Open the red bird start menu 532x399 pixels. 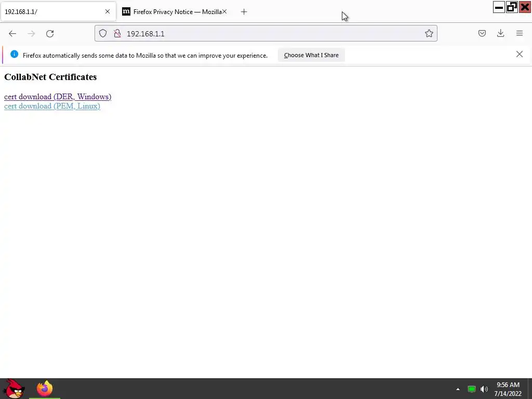point(14,389)
